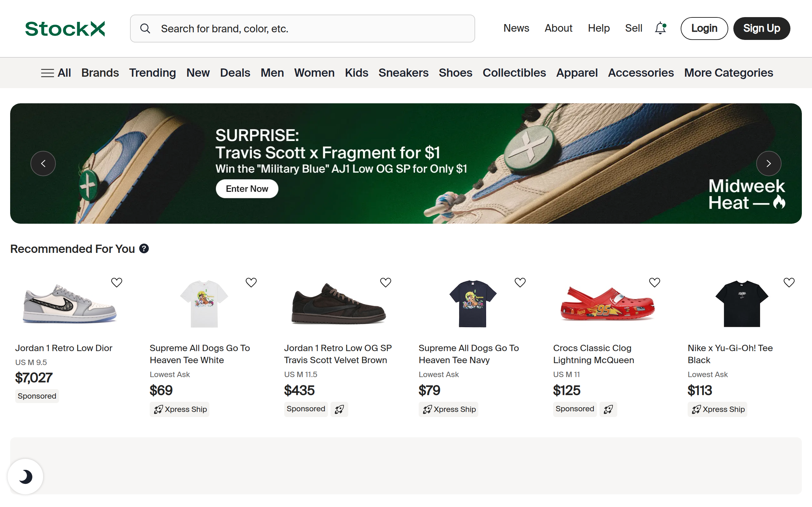Expand the More Categories menu
The height and width of the screenshot is (507, 812).
pos(729,73)
